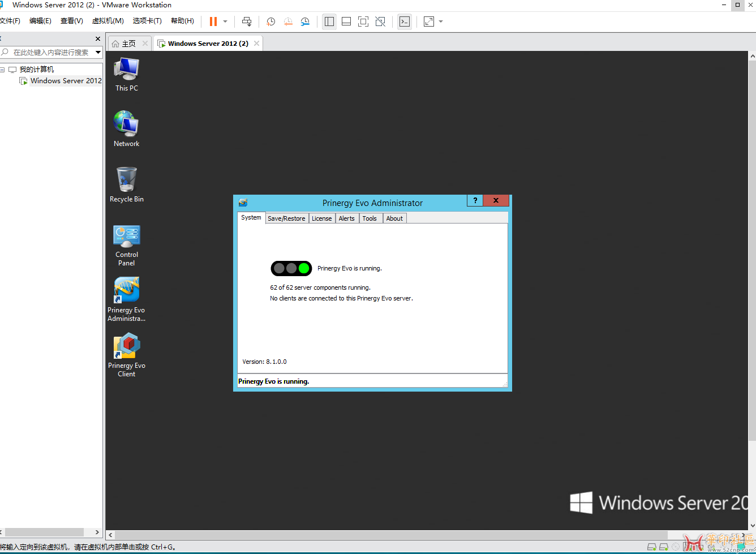The width and height of the screenshot is (756, 554).
Task: Switch to the Tools tab
Action: [370, 218]
